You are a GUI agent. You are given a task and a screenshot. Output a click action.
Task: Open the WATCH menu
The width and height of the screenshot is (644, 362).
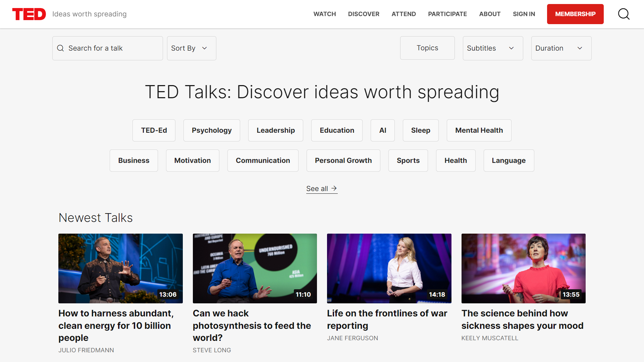tap(324, 14)
